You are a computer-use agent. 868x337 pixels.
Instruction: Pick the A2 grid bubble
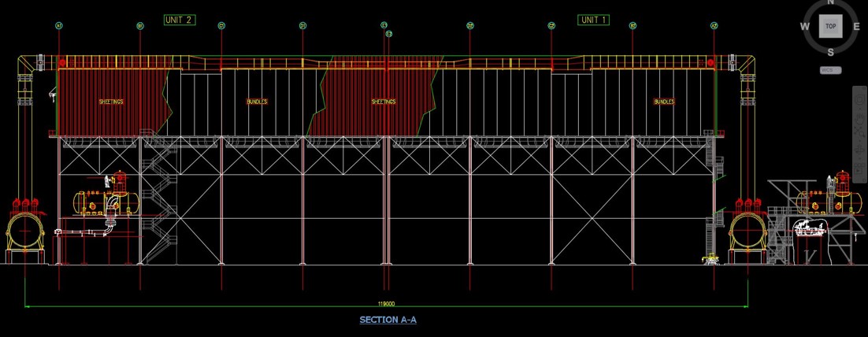tap(714, 26)
